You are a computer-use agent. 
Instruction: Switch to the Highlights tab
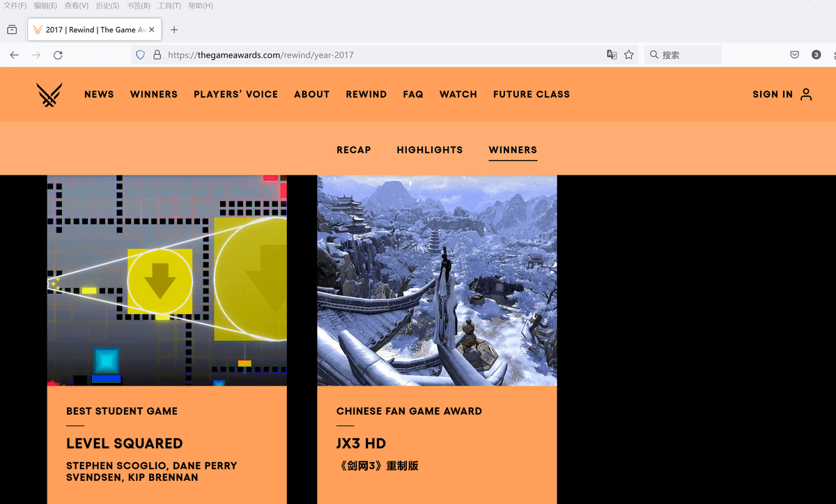[x=429, y=150]
